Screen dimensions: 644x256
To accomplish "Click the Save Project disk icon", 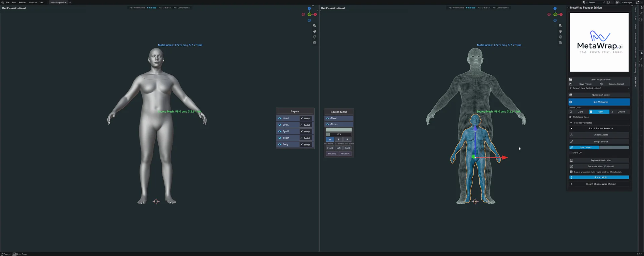I will click(571, 84).
